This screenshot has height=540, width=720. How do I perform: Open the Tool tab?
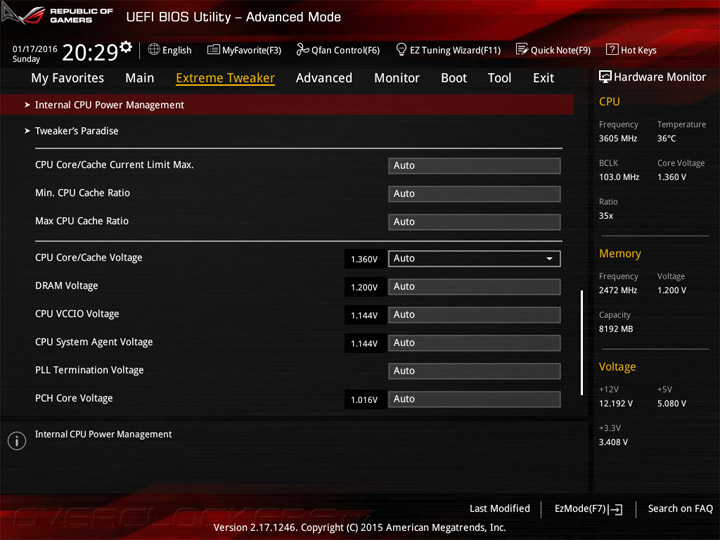point(500,78)
